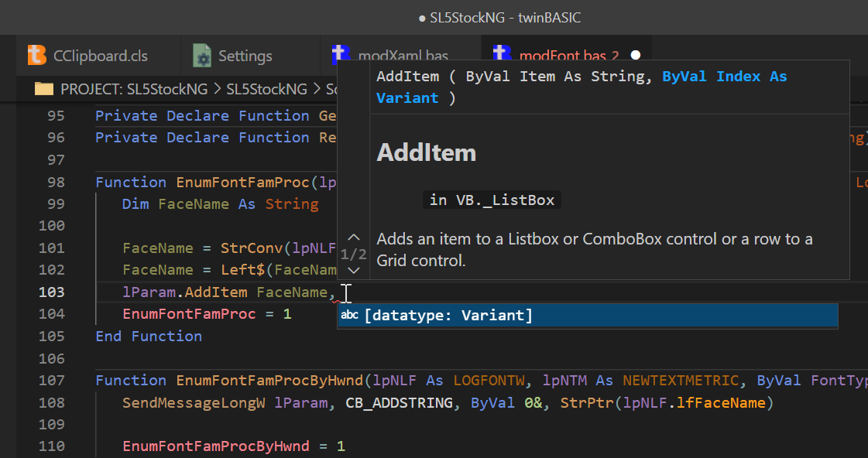Click the gear icon on the Settings tab
Image resolution: width=868 pixels, height=458 pixels.
(x=201, y=55)
